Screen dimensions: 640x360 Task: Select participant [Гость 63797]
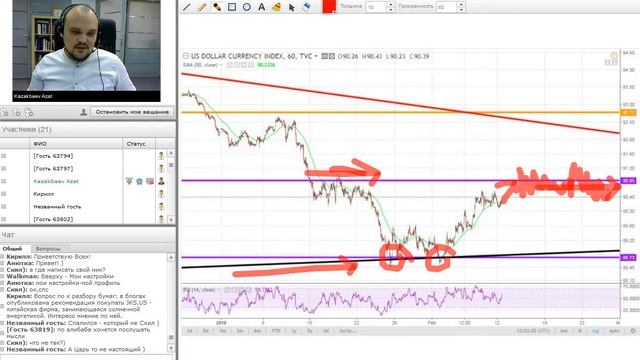(x=53, y=169)
